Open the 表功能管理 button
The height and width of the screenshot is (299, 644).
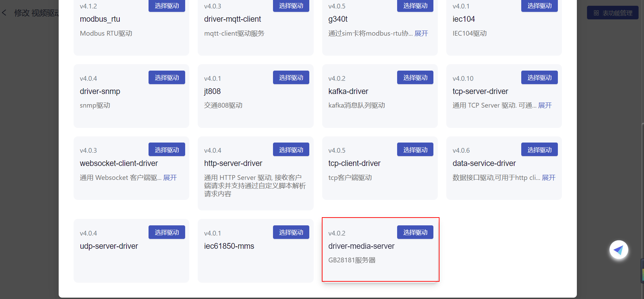pyautogui.click(x=612, y=13)
